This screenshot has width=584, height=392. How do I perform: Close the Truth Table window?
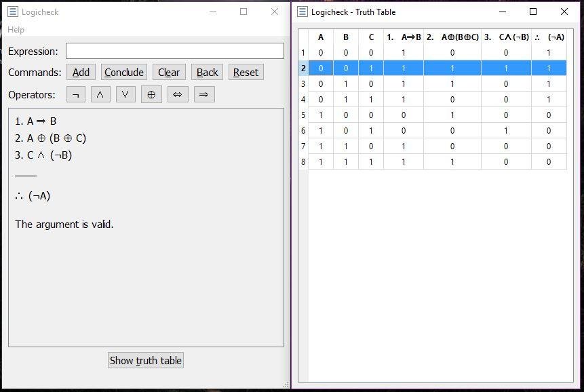coord(564,12)
